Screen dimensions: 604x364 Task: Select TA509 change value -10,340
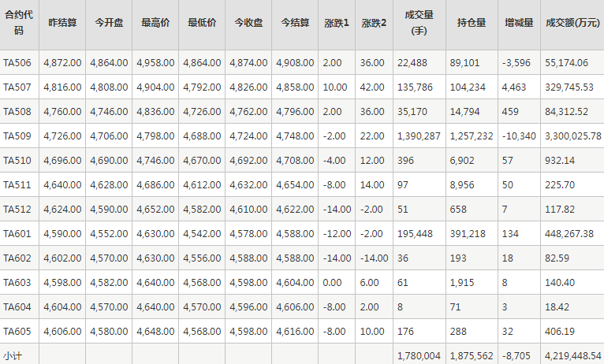click(x=519, y=136)
